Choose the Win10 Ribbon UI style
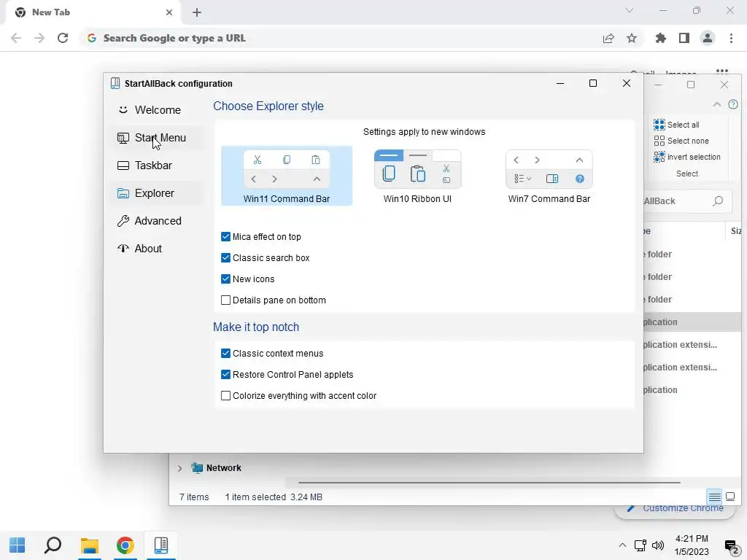 click(x=417, y=176)
